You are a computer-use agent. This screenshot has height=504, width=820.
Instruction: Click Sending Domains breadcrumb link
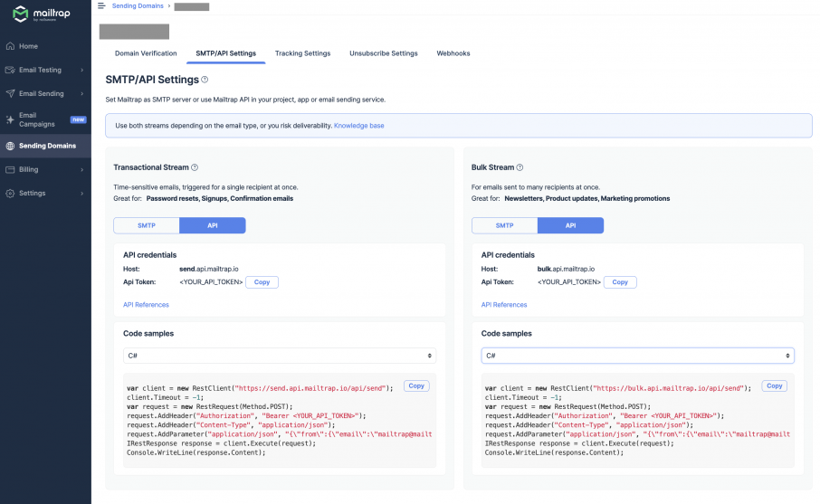(138, 6)
